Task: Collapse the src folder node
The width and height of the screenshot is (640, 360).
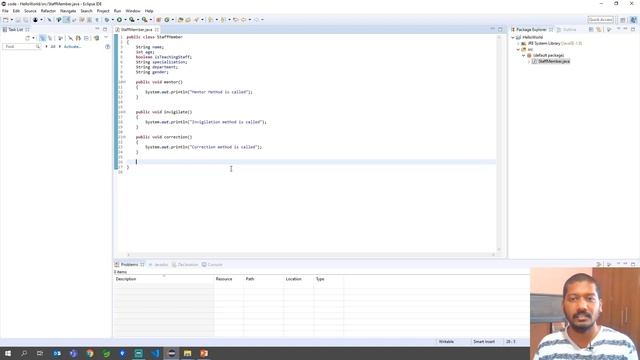Action: [518, 49]
